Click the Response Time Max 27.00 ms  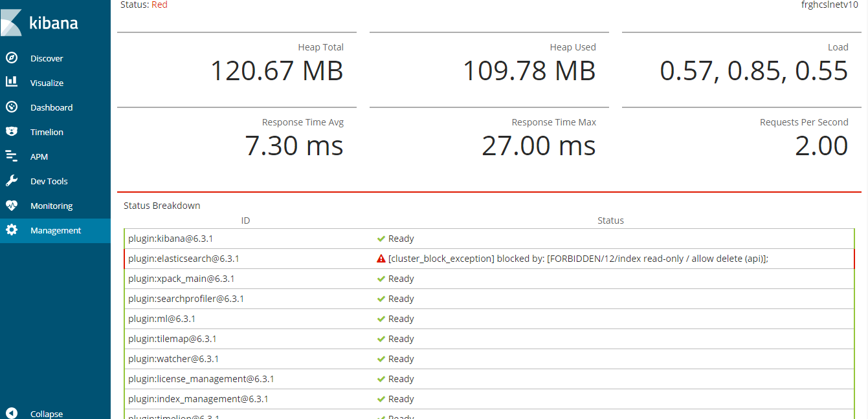(x=539, y=145)
